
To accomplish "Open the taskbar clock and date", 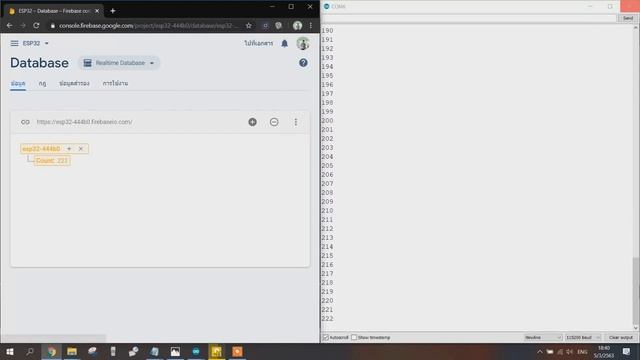I will click(604, 351).
